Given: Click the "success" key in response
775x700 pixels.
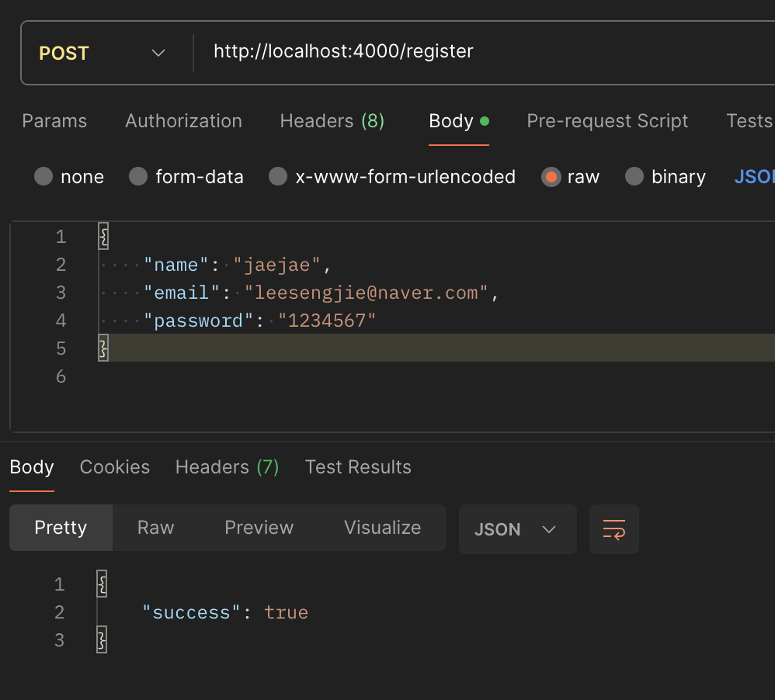Looking at the screenshot, I should click(191, 612).
